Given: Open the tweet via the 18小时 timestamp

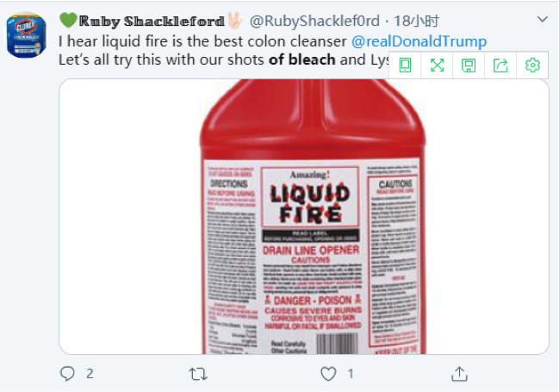Looking at the screenshot, I should pyautogui.click(x=416, y=22).
